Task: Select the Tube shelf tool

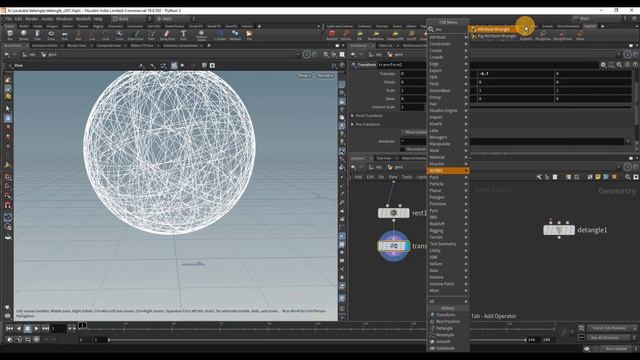Action: pyautogui.click(x=37, y=35)
